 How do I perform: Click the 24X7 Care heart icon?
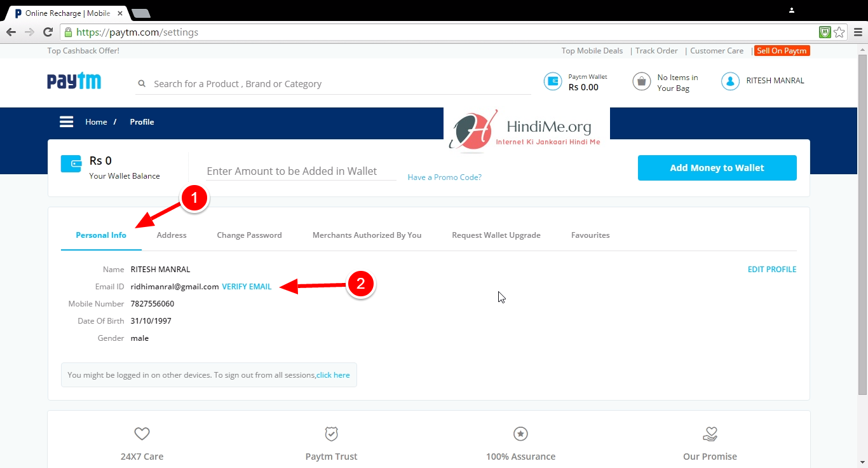point(142,434)
